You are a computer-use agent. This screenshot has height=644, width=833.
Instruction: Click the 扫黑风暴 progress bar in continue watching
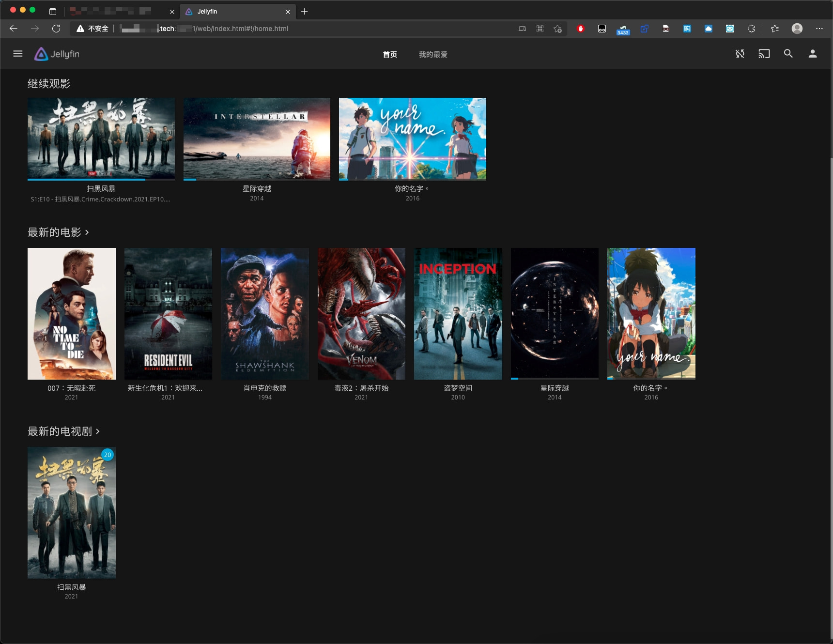[101, 179]
